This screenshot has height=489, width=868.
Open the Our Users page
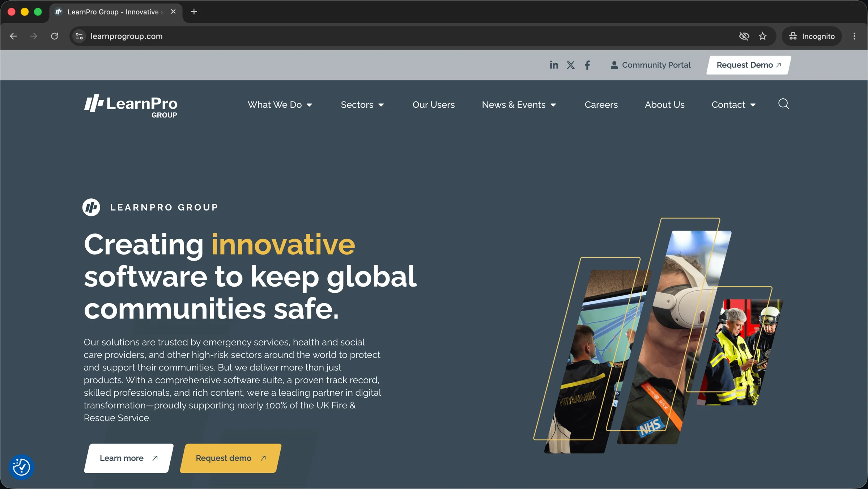click(x=433, y=105)
